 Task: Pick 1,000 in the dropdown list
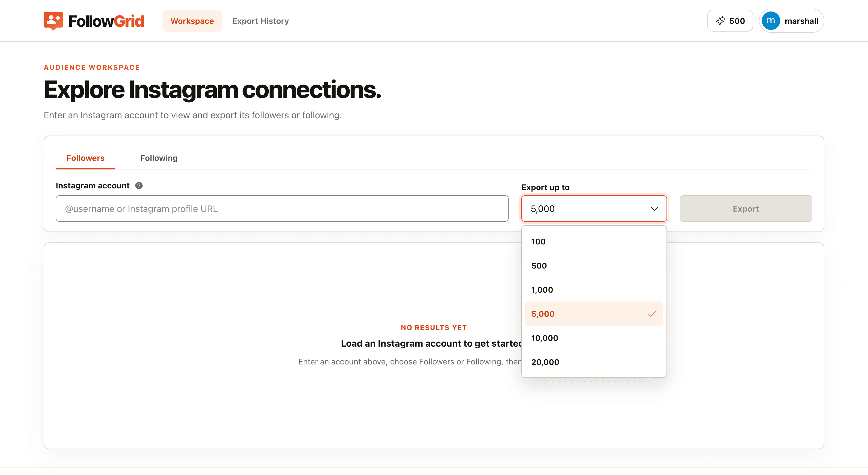point(594,289)
